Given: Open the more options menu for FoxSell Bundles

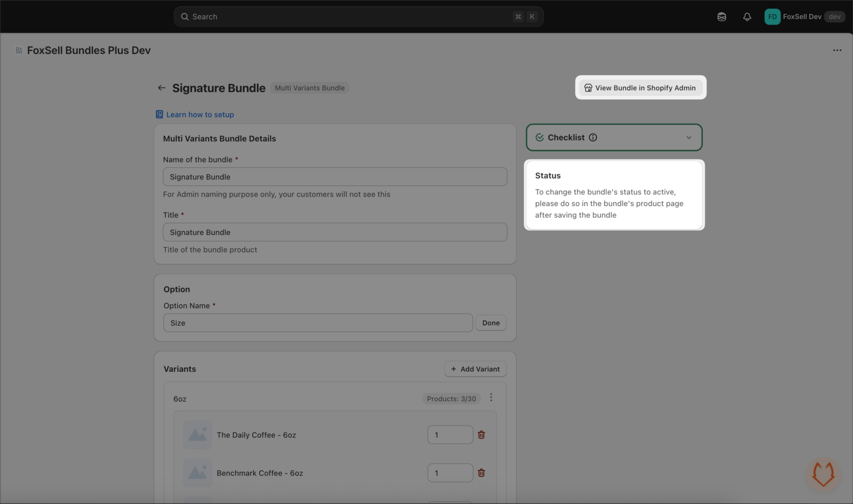Looking at the screenshot, I should (x=836, y=50).
